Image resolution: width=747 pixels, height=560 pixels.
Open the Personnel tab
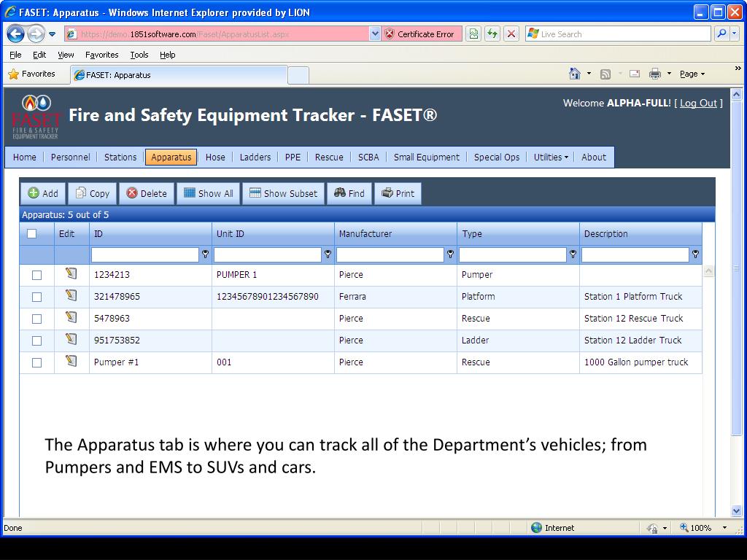70,157
